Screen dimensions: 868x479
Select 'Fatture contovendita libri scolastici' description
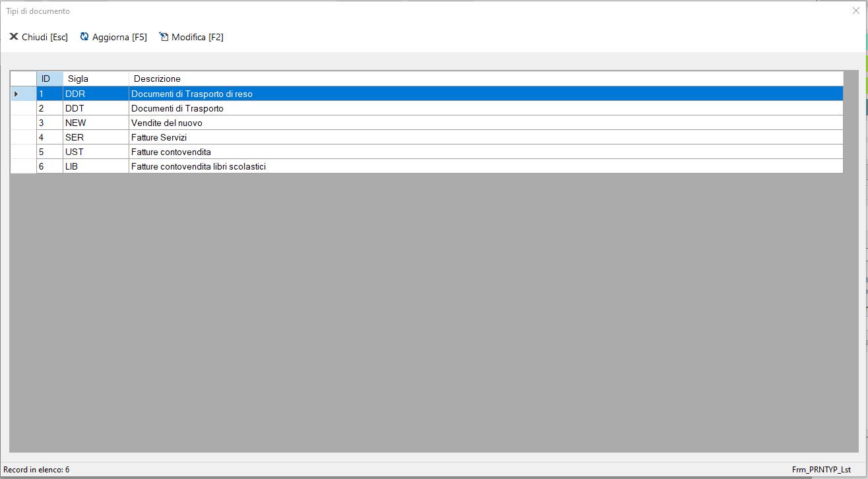click(486, 166)
